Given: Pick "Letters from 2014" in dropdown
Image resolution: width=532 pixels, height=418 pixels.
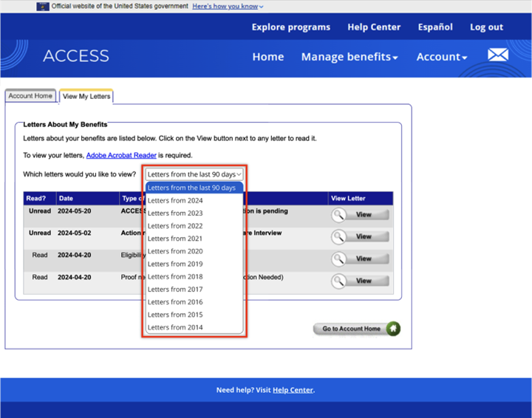Looking at the screenshot, I should [175, 327].
